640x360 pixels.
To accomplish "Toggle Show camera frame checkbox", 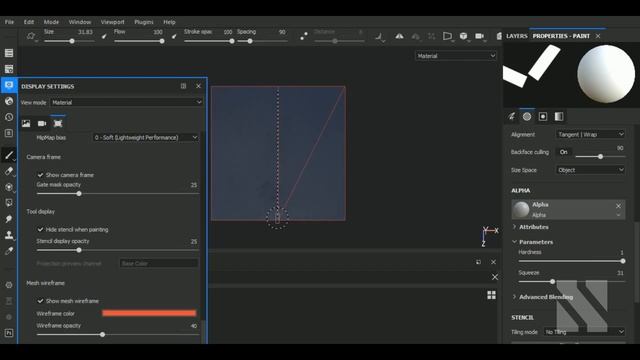I will (40, 175).
